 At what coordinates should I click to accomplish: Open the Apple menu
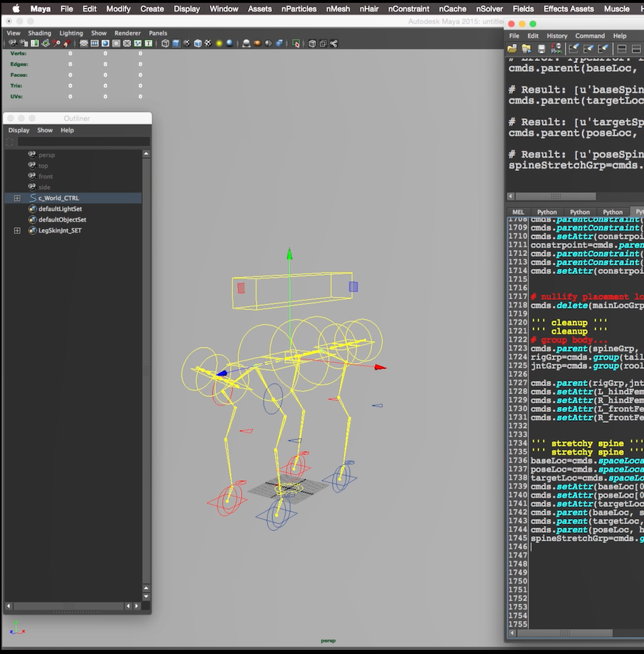coord(16,8)
